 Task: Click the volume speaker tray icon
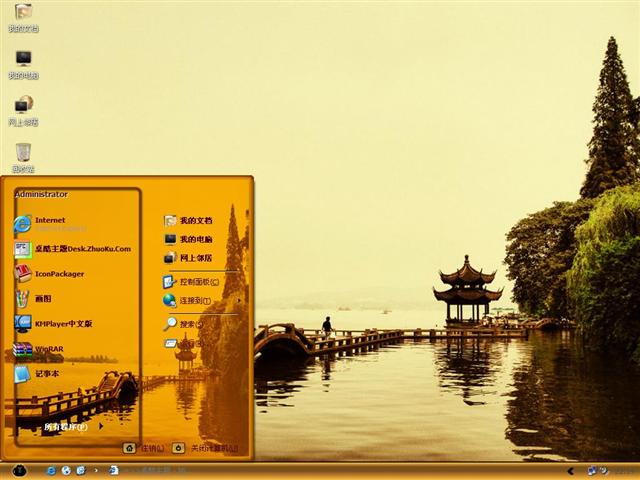pos(604,471)
